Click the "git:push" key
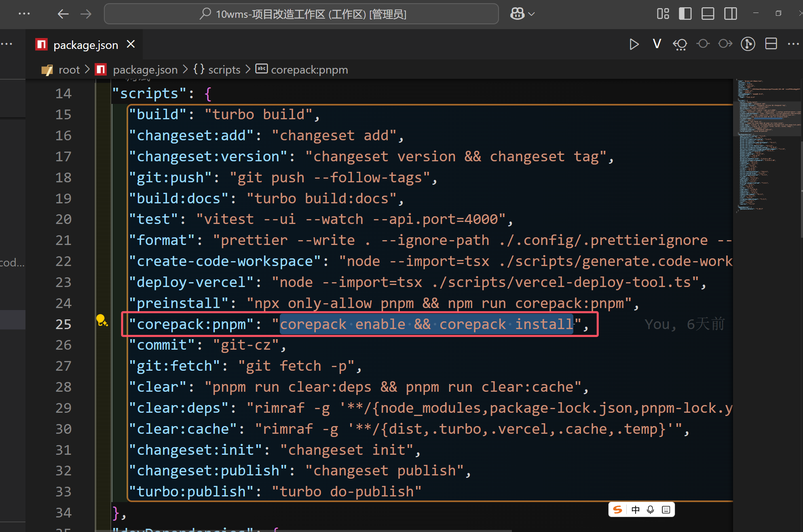 pos(171,177)
